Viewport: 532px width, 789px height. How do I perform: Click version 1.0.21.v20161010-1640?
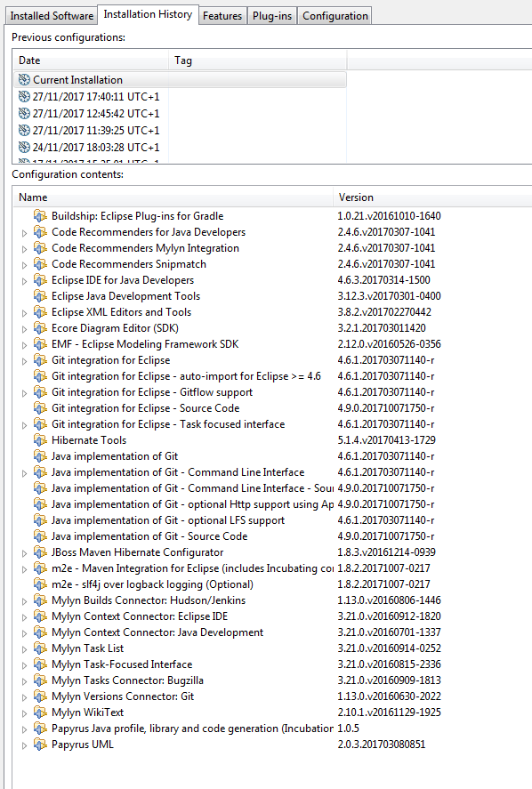coord(389,216)
